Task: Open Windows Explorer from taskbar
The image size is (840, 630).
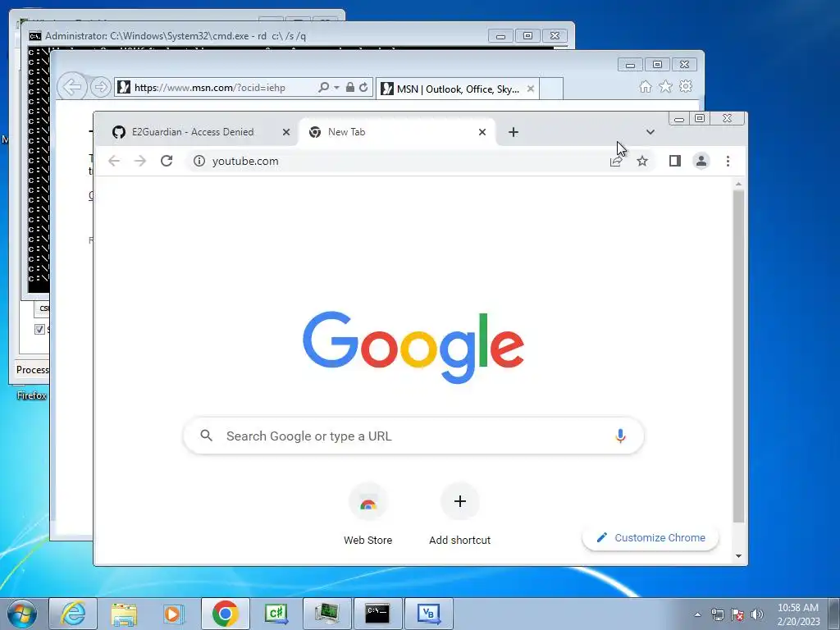Action: 124,614
